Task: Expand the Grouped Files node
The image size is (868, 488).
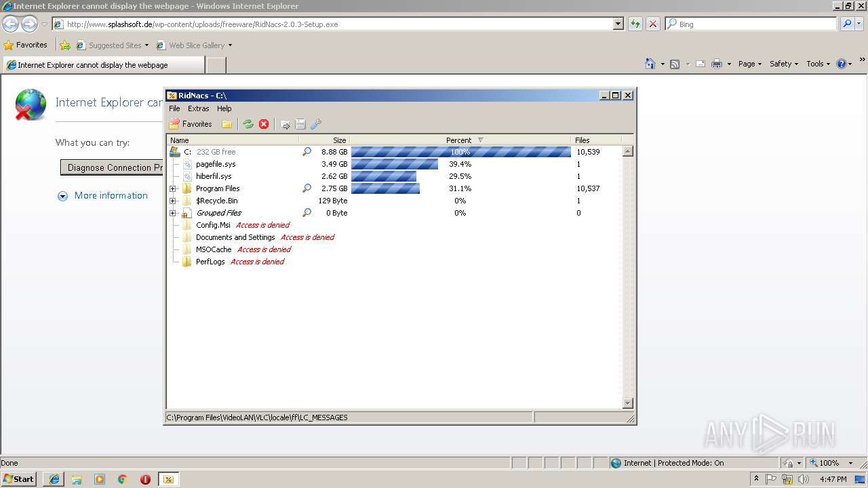Action: (173, 213)
